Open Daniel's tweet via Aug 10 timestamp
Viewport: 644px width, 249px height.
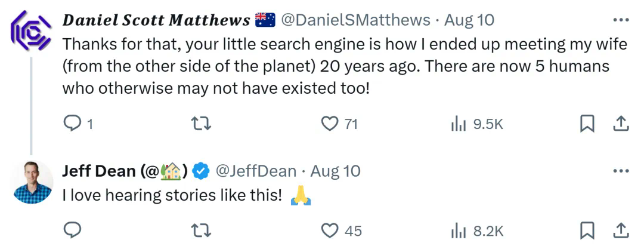point(469,20)
